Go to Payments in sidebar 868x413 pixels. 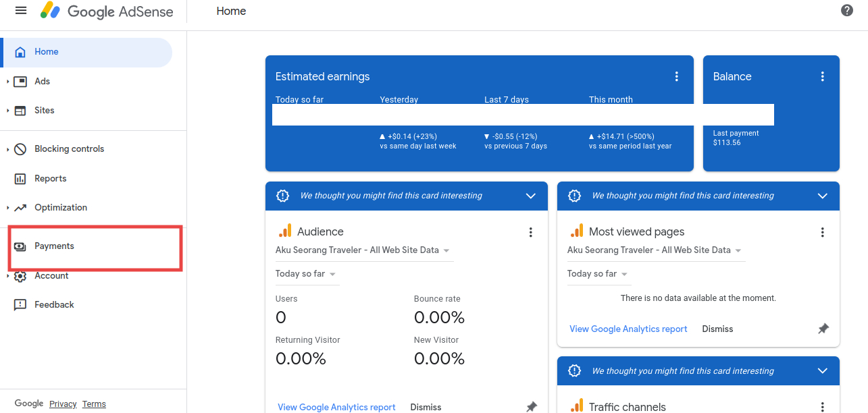(x=54, y=246)
